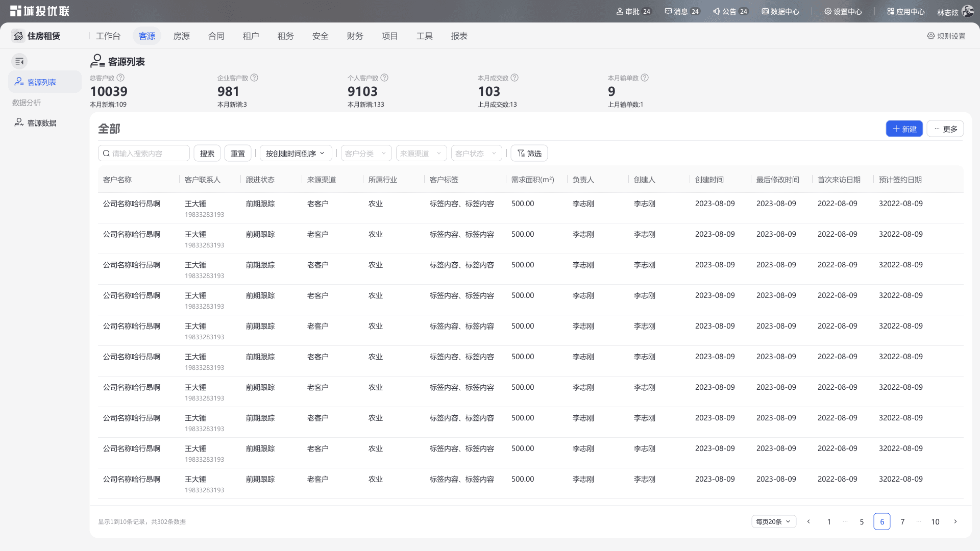Screen dimensions: 980x551
Task: Open the 每页20条 page size selector
Action: (774, 521)
